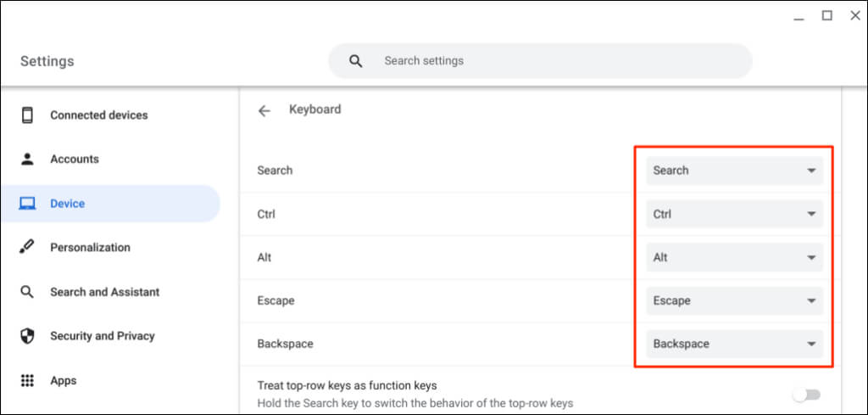Expand the Escape key mapping dropdown
Screen dimensions: 868x415
click(734, 300)
